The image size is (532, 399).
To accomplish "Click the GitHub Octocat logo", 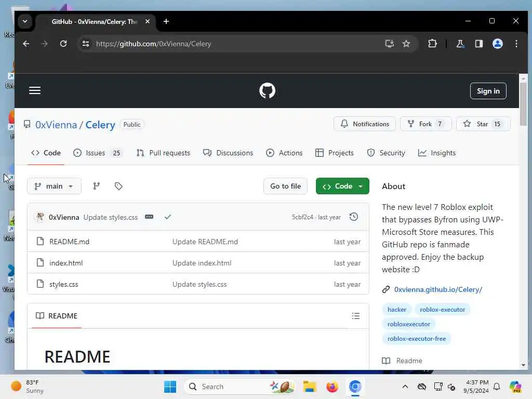I will (x=267, y=90).
